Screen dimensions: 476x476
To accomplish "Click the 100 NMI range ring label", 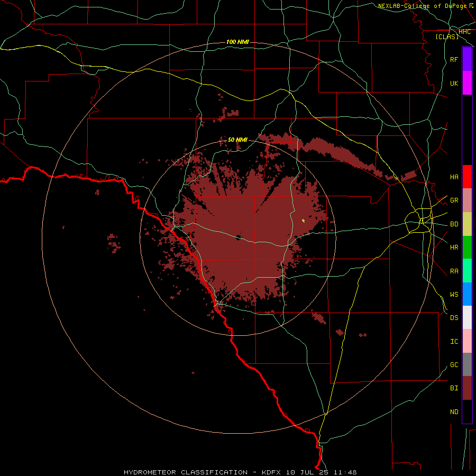I will coord(237,42).
